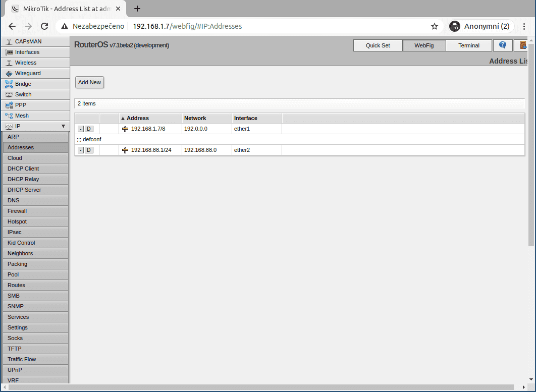
Task: Switch to Quick Set mode
Action: point(378,45)
